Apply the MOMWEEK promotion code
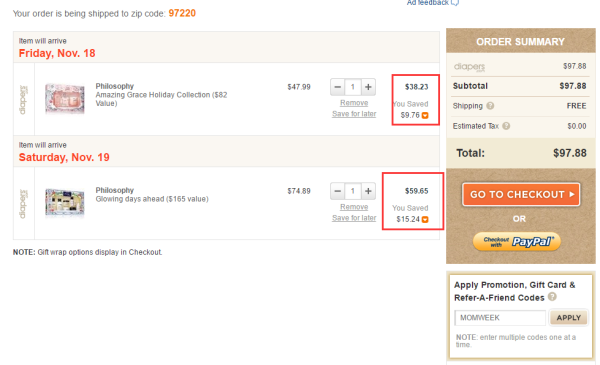Image resolution: width=600 pixels, height=365 pixels. (568, 318)
